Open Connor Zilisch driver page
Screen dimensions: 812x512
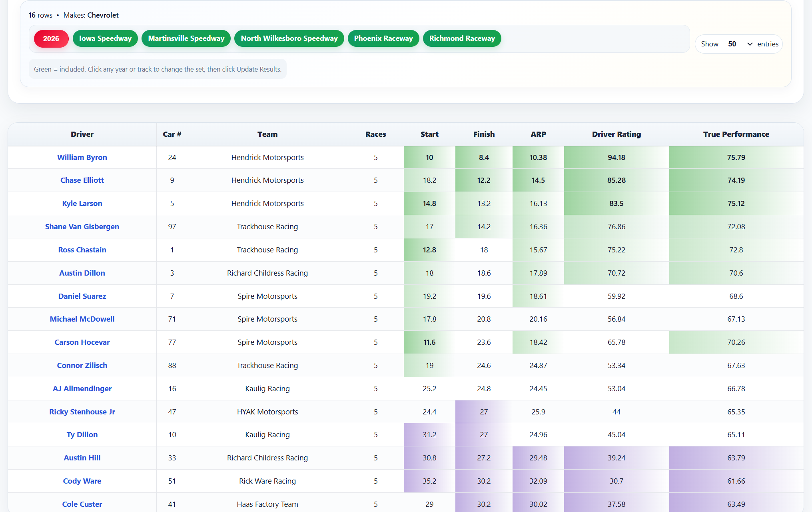[82, 366]
